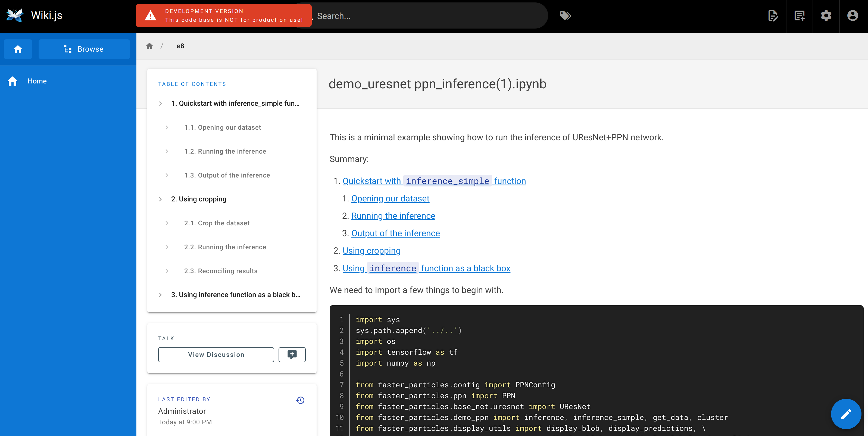The width and height of the screenshot is (868, 436).
Task: Click the new discussion comment icon
Action: (292, 354)
